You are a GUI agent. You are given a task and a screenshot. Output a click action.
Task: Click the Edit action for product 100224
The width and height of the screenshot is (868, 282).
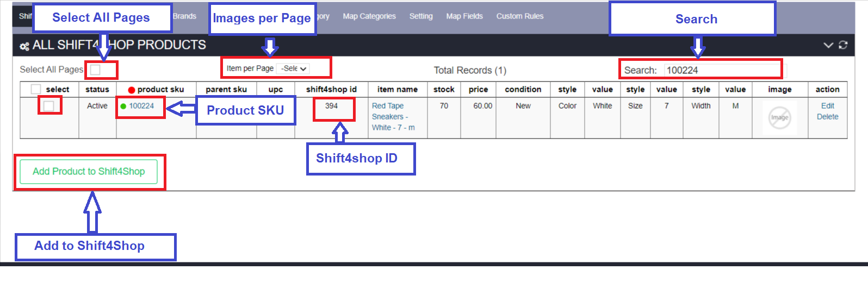828,106
